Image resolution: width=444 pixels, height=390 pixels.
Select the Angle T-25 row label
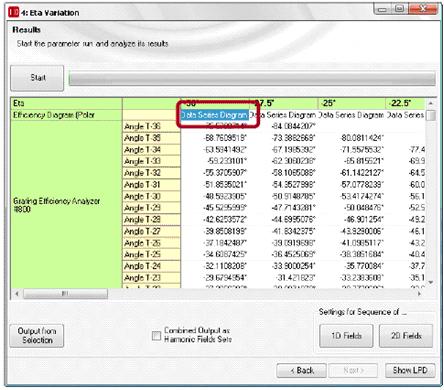pos(151,255)
